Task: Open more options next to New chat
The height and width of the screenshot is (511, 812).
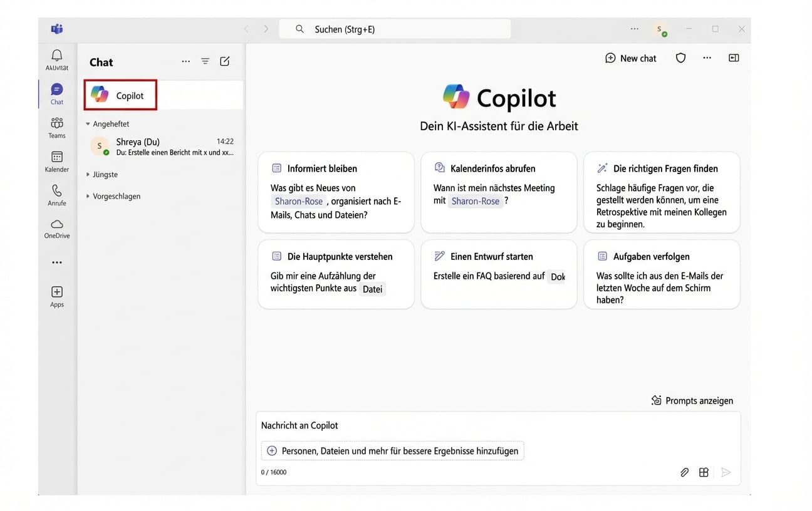Action: (707, 58)
